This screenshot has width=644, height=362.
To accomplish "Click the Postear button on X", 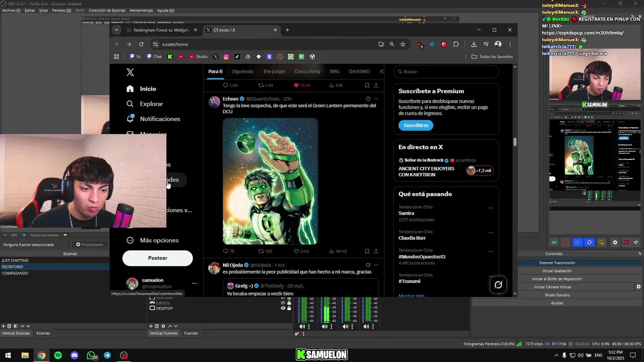I will [x=157, y=258].
